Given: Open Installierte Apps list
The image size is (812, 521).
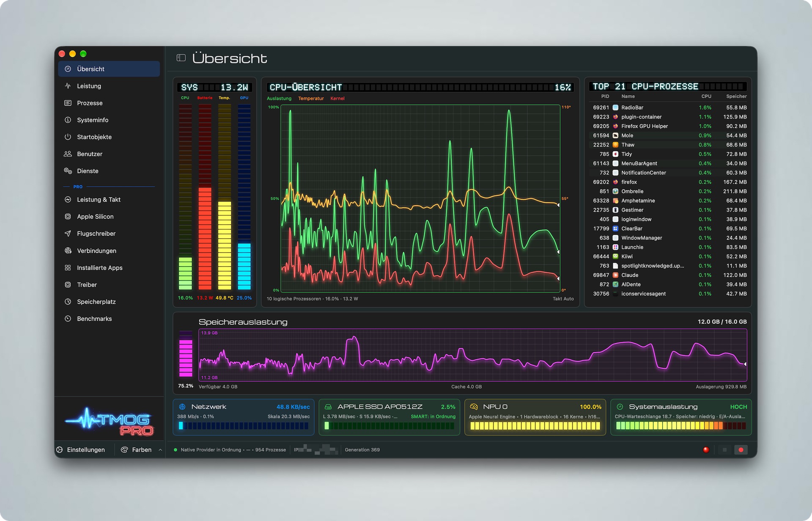Looking at the screenshot, I should point(109,267).
